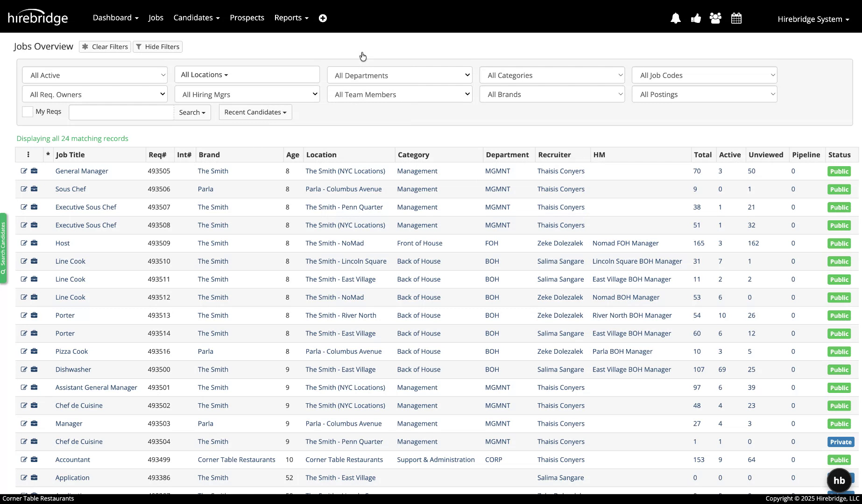Open the All Departments dropdown
Screen dimensions: 862x504
pos(399,75)
